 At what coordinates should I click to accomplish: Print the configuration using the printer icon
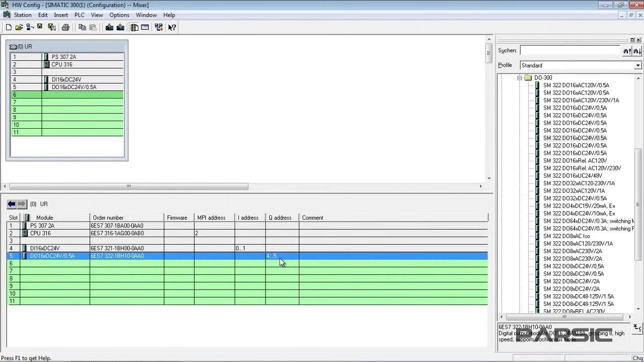65,27
